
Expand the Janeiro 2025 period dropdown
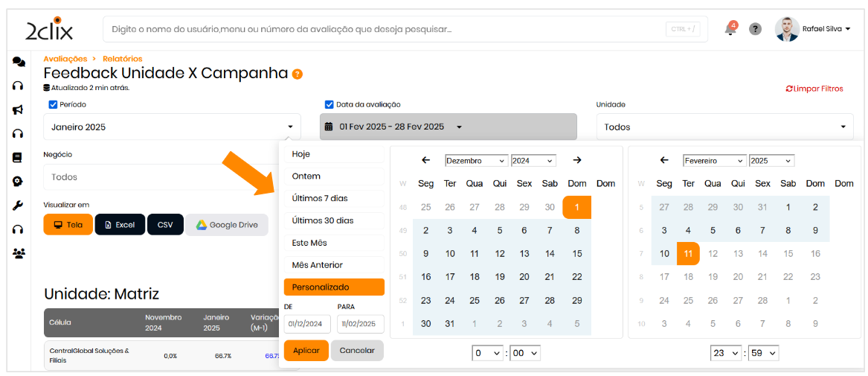point(172,127)
